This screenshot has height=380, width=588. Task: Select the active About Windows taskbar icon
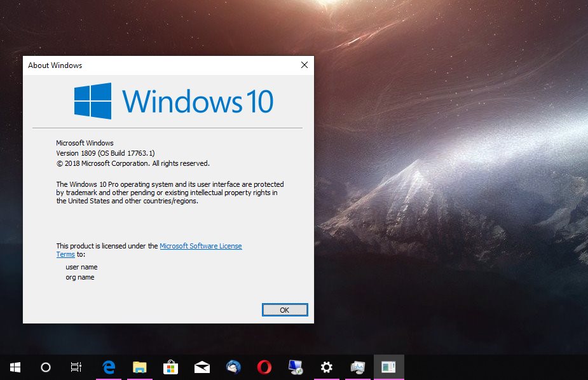[388, 367]
